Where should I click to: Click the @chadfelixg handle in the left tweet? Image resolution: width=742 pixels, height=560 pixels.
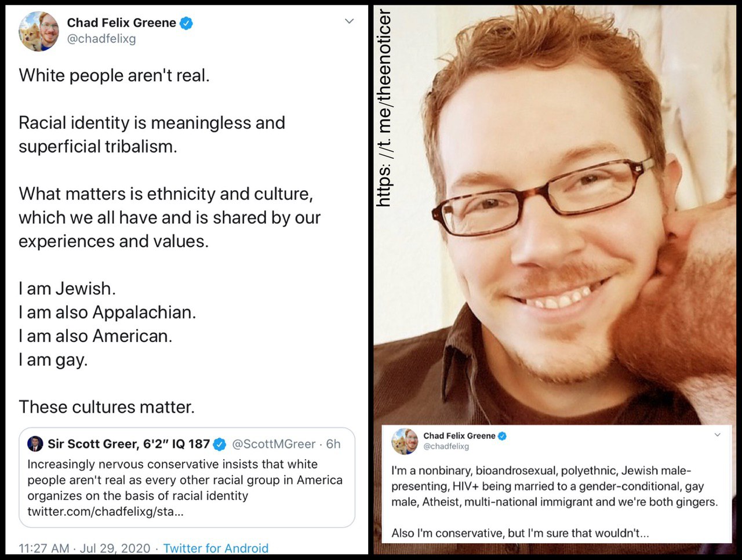(101, 39)
